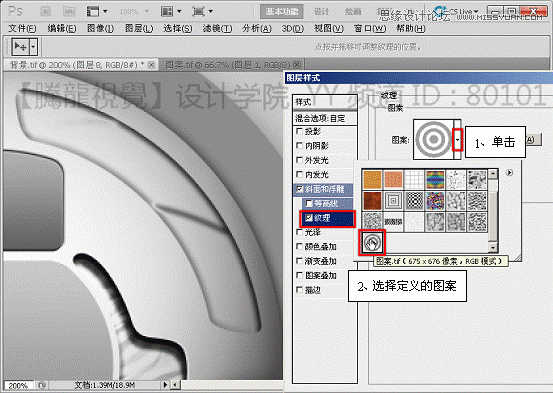
Task: Click the status bar preview icon beside 200%
Action: click(42, 385)
